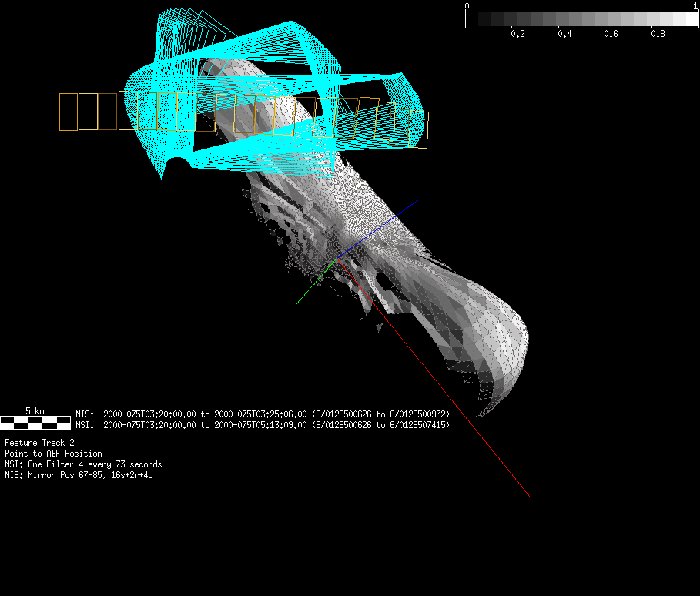Screen dimensions: 700x596
Task: Click the grayscale legend at 0.6 mark
Action: point(611,33)
